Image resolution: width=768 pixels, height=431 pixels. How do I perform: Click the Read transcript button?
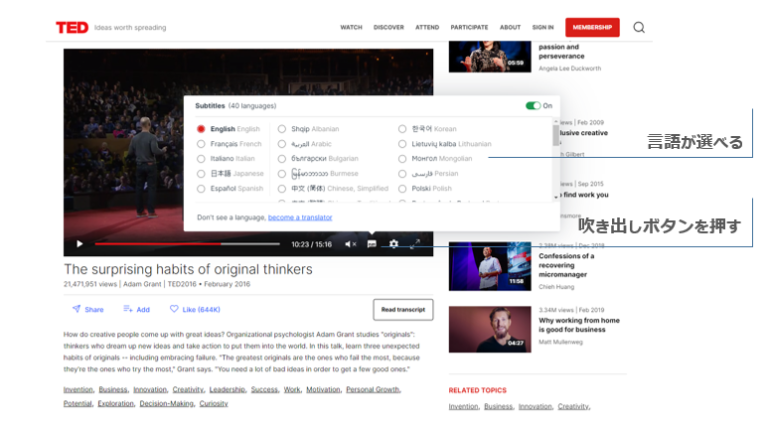[403, 310]
